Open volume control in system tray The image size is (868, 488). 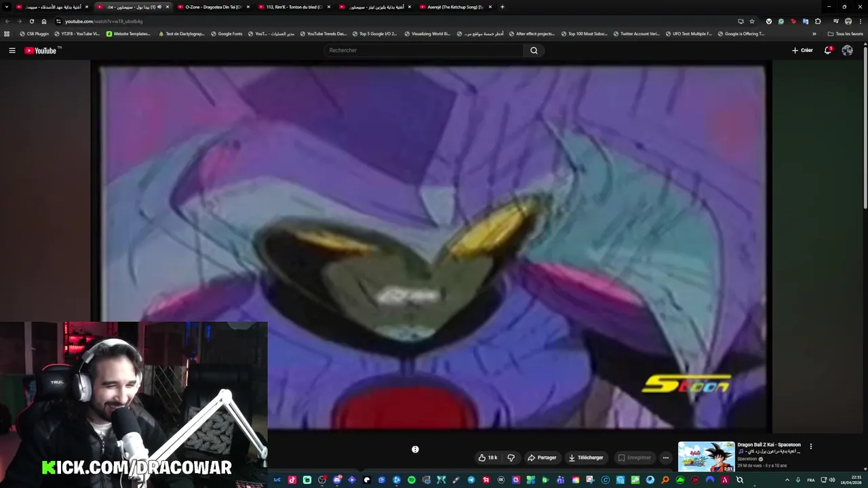coord(832,480)
